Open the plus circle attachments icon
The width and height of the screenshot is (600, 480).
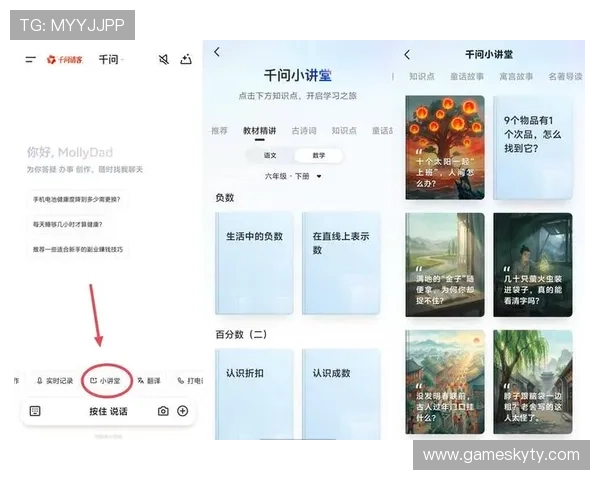(183, 411)
